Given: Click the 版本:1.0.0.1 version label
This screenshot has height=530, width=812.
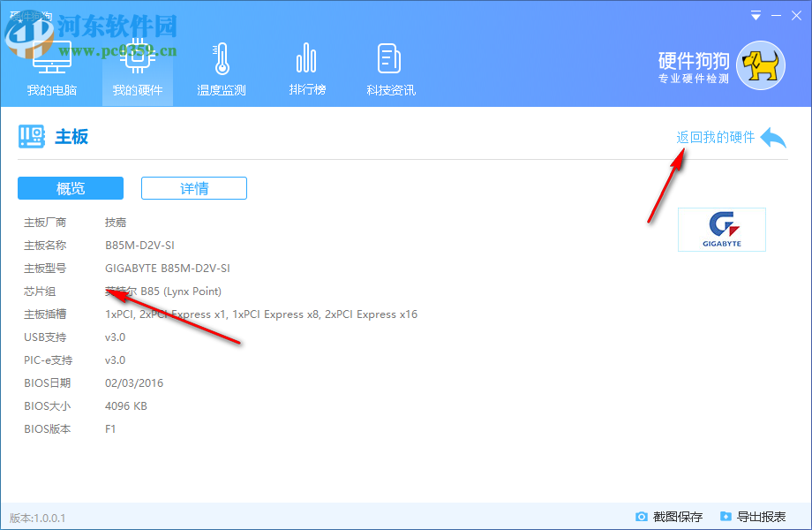Looking at the screenshot, I should pyautogui.click(x=39, y=517).
